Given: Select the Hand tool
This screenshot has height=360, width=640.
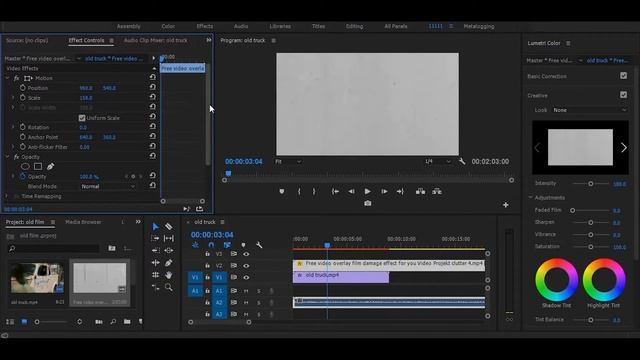Looking at the screenshot, I should point(169,275).
